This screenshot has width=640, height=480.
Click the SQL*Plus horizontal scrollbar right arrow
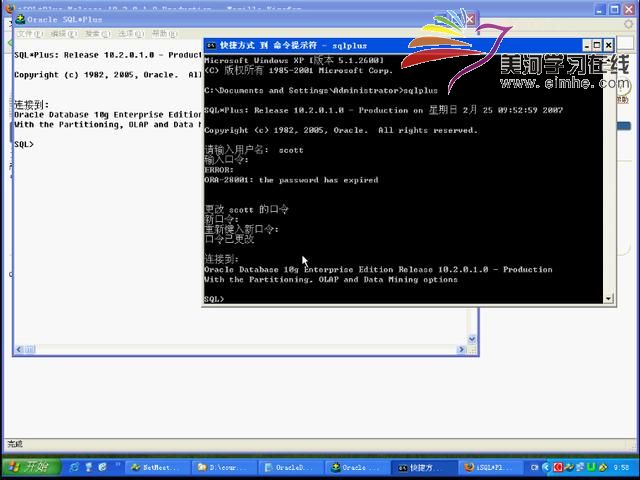coord(462,349)
